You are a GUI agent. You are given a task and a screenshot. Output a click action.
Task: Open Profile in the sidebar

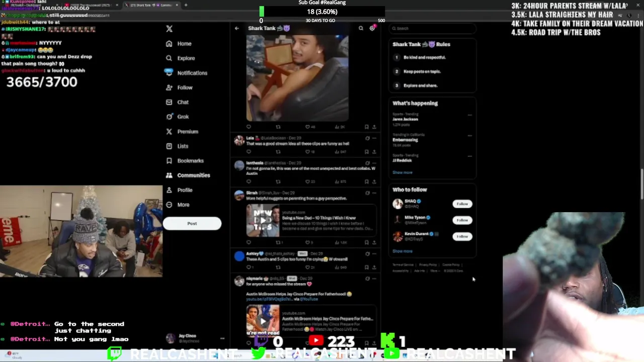179,190
